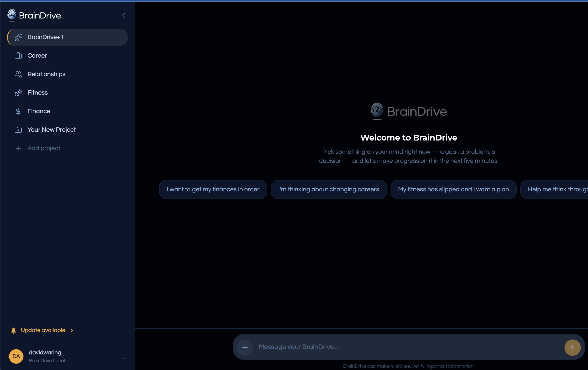This screenshot has width=588, height=370.
Task: Click the plus attachment button in message bar
Action: (245, 347)
